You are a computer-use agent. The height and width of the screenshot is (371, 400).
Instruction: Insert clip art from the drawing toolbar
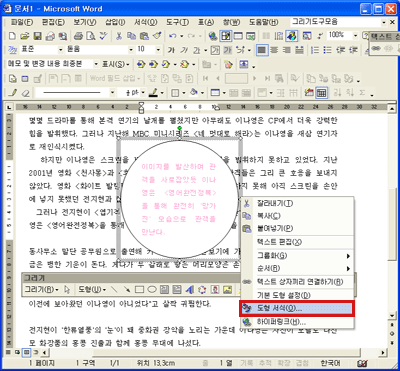pos(215,289)
